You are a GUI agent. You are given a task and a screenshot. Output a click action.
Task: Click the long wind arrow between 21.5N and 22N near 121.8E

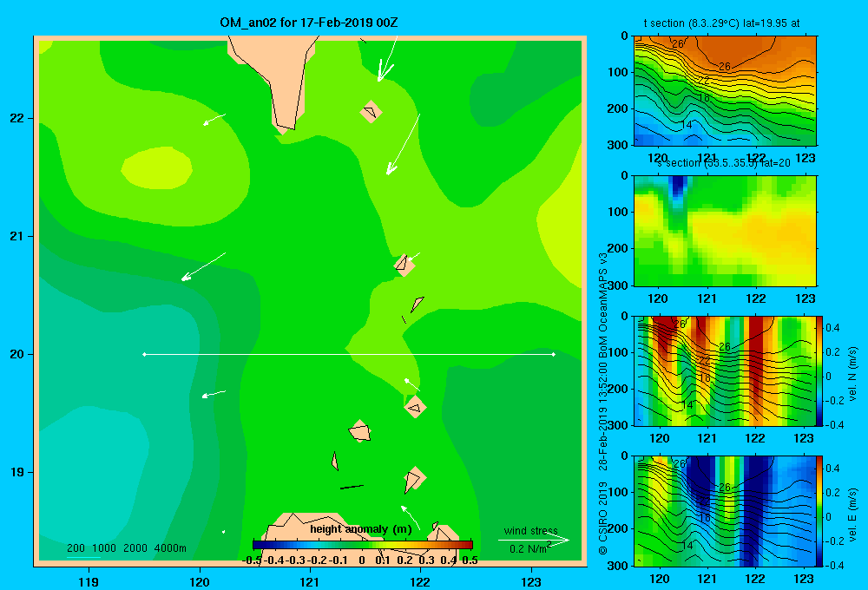point(403,144)
